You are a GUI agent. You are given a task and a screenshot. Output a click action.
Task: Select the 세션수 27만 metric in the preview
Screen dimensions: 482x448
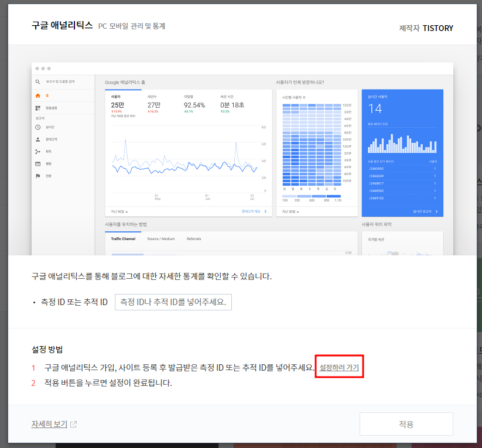pos(153,105)
